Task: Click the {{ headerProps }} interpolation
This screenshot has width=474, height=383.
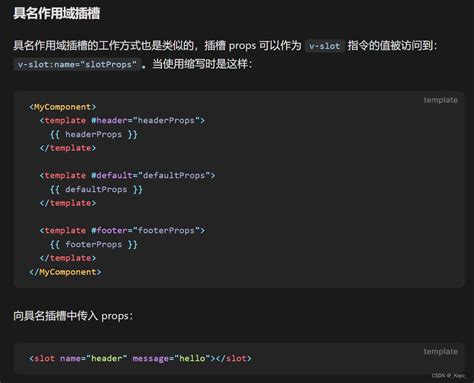Action: click(x=94, y=135)
